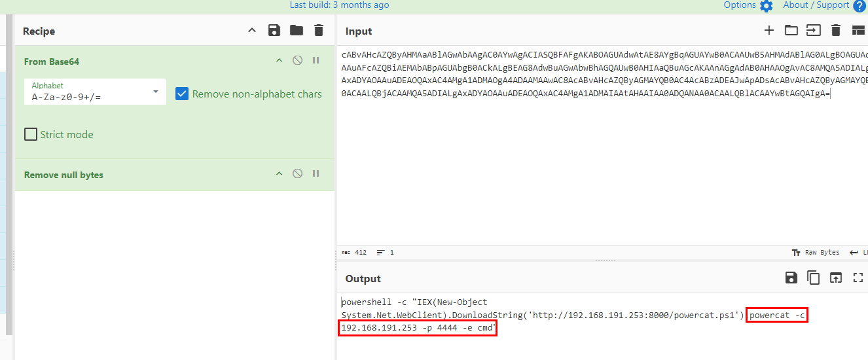The width and height of the screenshot is (868, 360).
Task: Save output to file
Action: pos(791,278)
